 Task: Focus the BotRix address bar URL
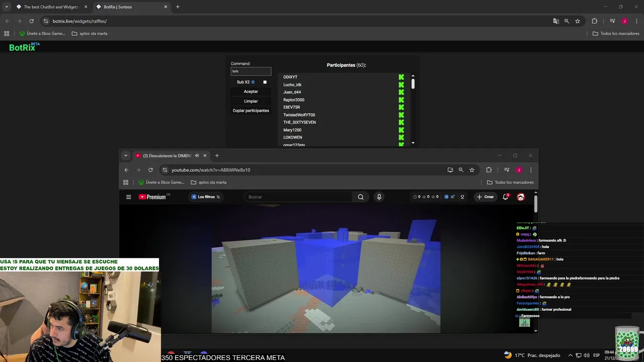(79, 21)
